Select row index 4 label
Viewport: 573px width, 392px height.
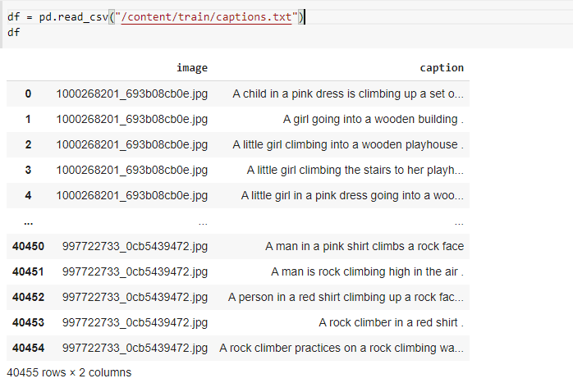coord(28,196)
